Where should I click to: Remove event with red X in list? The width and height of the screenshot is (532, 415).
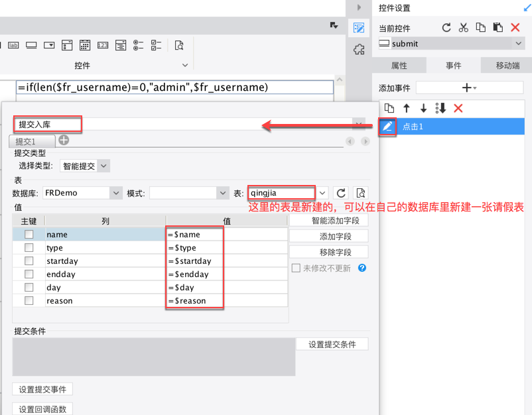point(458,108)
